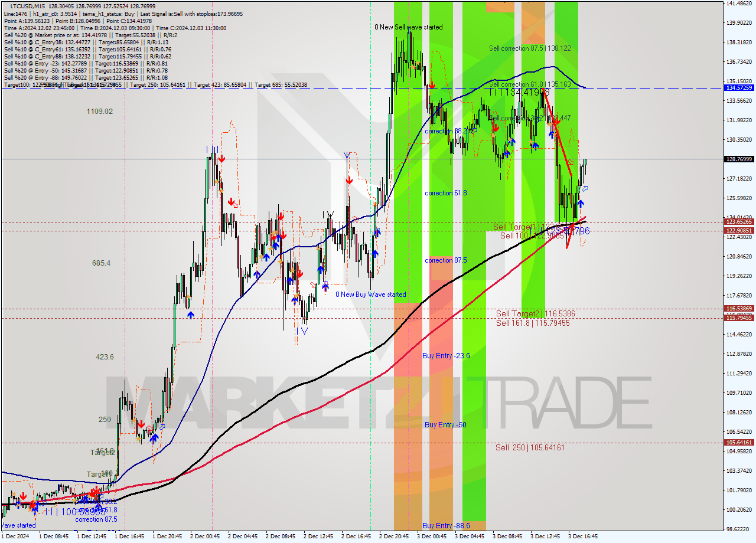Click the '0 New Sell wave started' label
Screen dimensions: 756x543
408,27
